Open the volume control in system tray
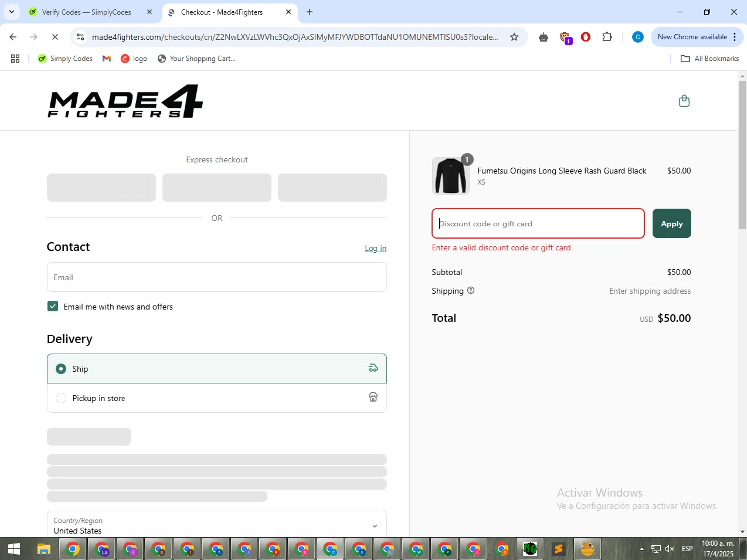Viewport: 747px width, 560px height. point(670,549)
